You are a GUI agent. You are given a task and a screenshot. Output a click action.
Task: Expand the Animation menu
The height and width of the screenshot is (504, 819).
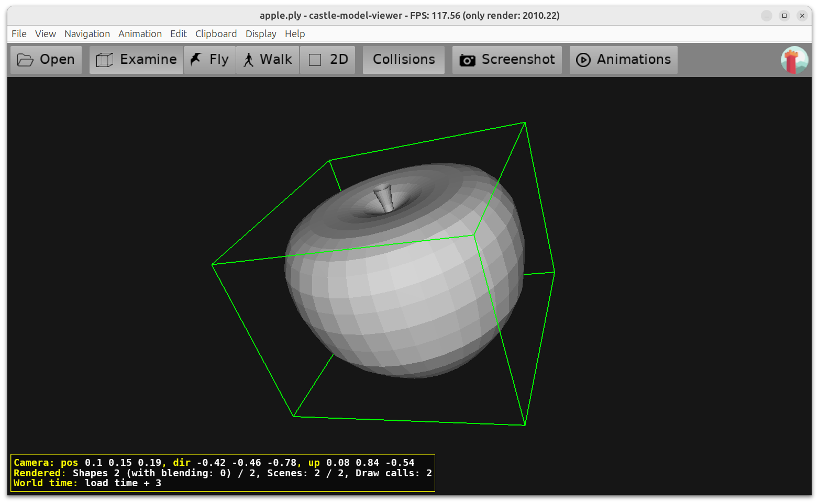pyautogui.click(x=140, y=34)
